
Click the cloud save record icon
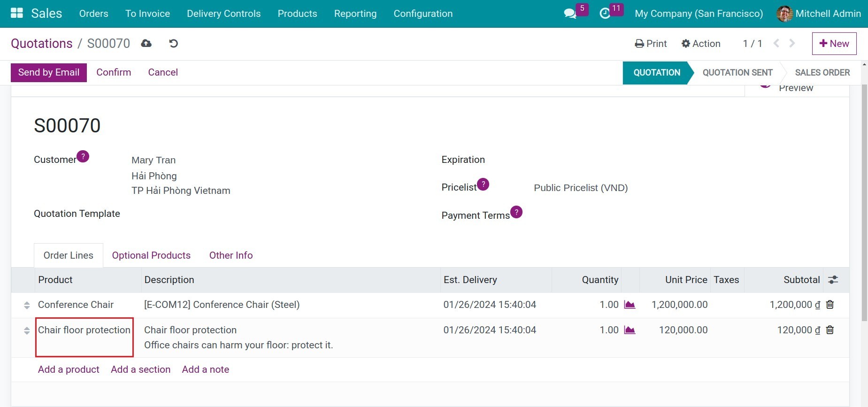[x=146, y=43]
